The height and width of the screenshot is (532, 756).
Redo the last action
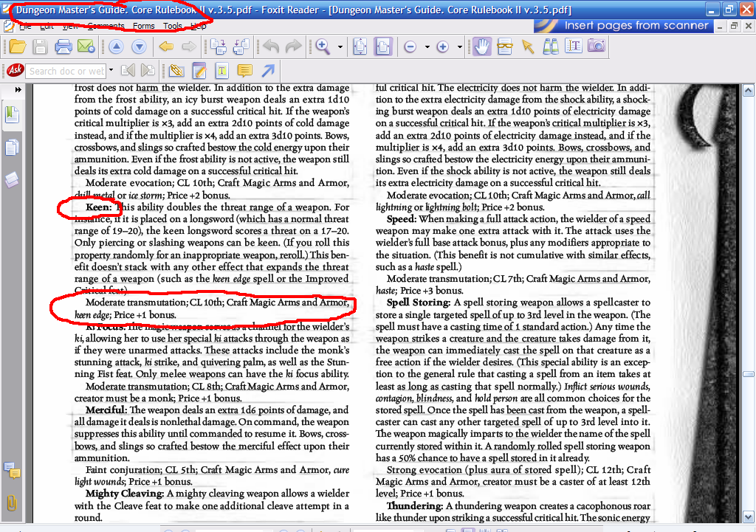point(293,46)
